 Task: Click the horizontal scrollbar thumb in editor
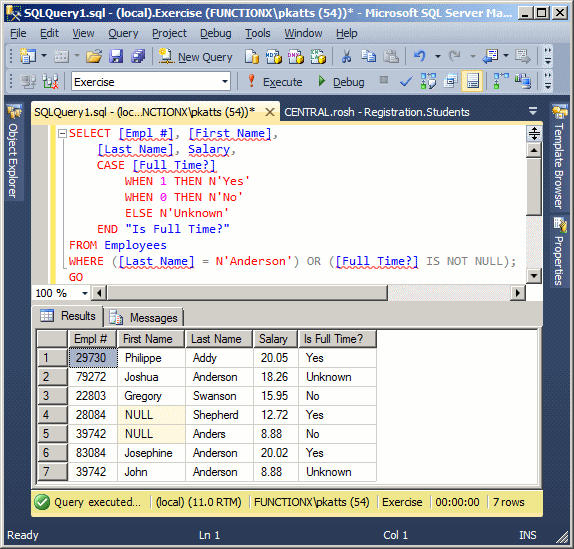coord(247,293)
